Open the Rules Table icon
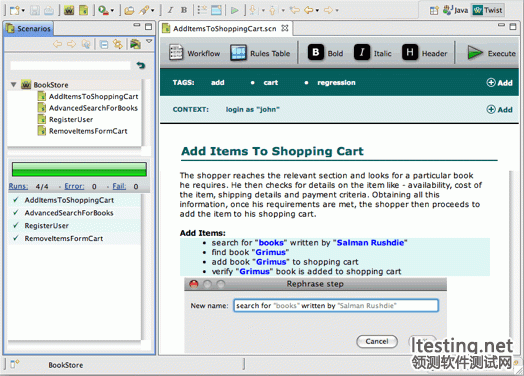This screenshot has height=376, width=524. tap(238, 53)
